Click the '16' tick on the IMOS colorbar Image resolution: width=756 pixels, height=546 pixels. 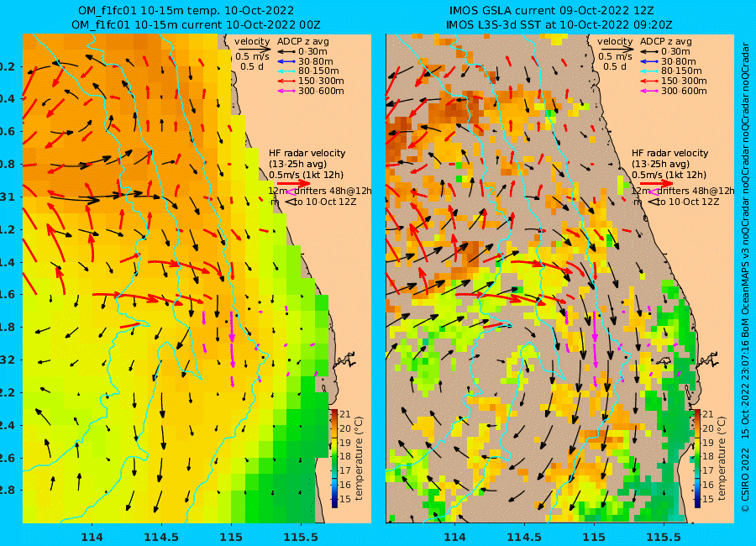point(708,485)
